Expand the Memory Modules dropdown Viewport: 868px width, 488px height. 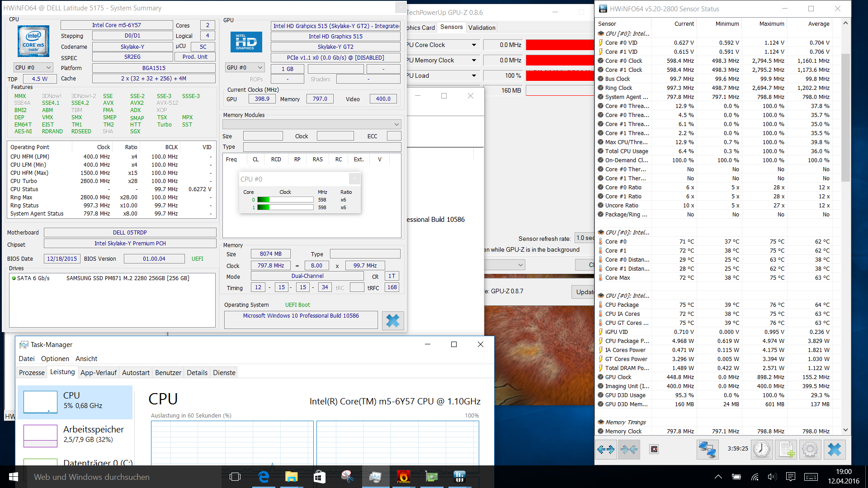click(311, 124)
